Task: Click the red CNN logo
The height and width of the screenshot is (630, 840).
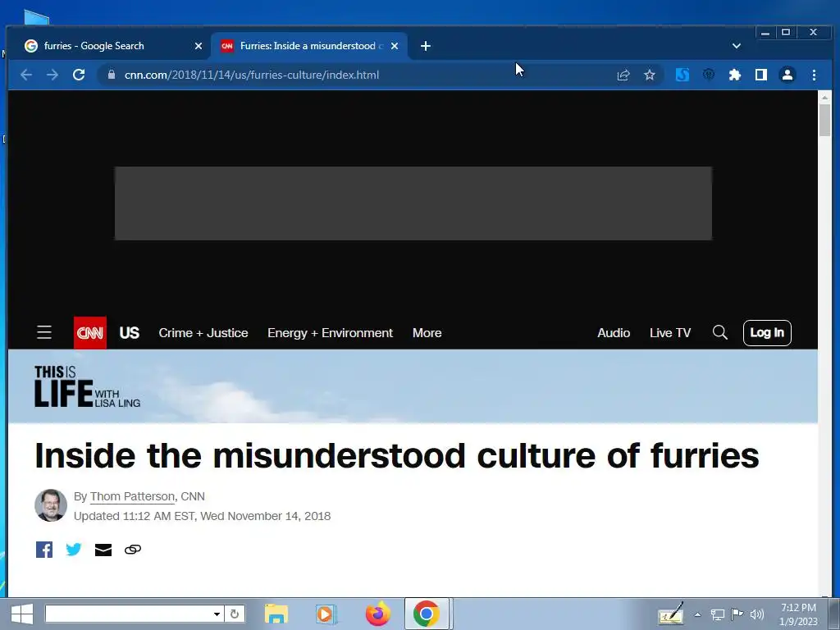Action: [x=90, y=333]
